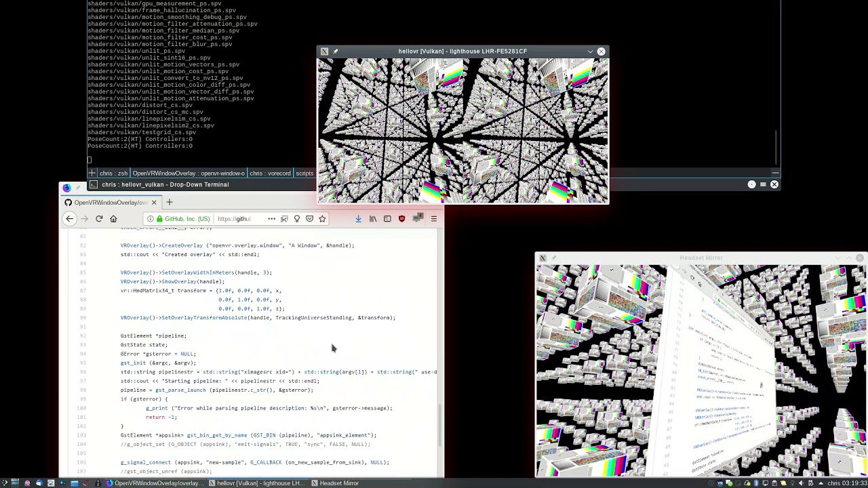Open the file manager taskbar launcher icon

click(x=75, y=483)
